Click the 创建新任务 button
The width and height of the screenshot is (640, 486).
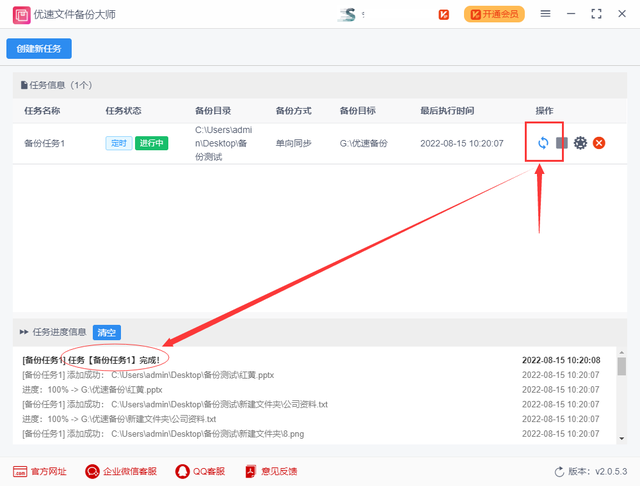[39, 49]
